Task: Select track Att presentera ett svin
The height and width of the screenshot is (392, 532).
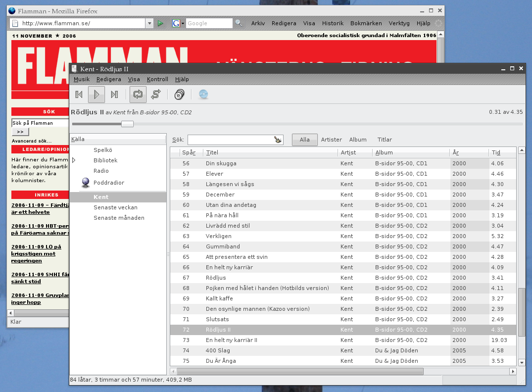Action: click(343, 257)
